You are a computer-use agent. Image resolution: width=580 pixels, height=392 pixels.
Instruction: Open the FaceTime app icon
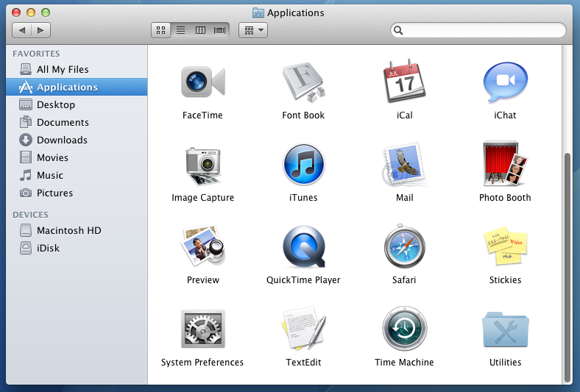(x=202, y=82)
